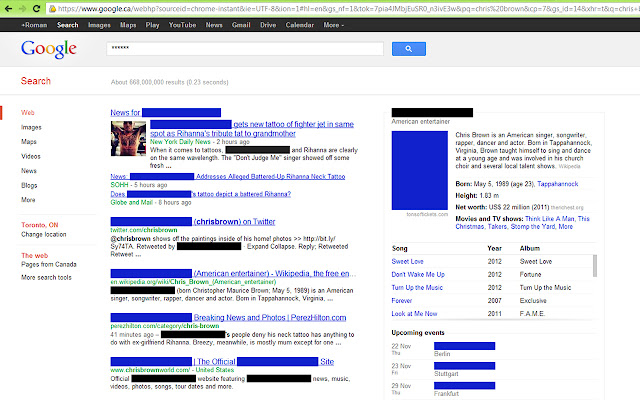Image resolution: width=640 pixels, height=400 pixels.
Task: Select News filter in left sidebar
Action: click(x=29, y=171)
